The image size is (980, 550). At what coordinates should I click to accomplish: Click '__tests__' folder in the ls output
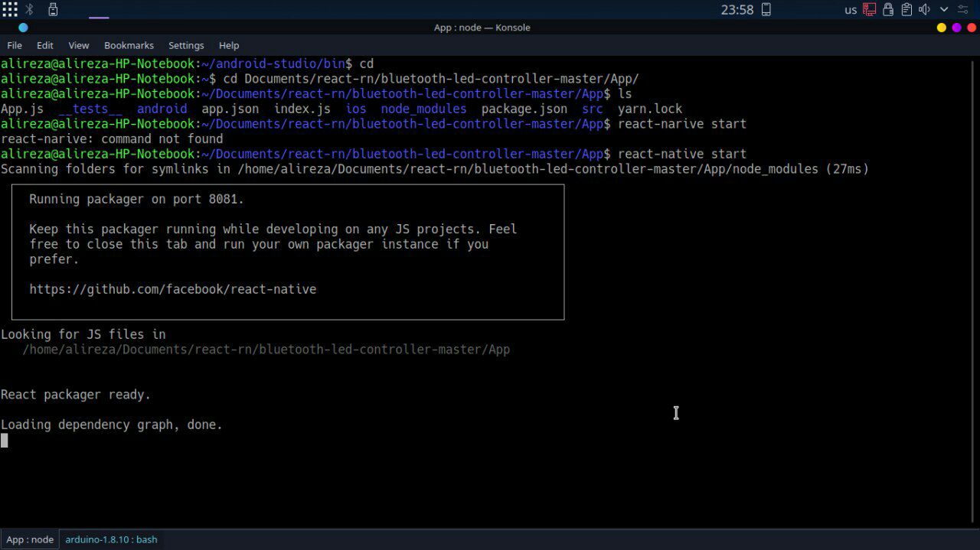click(x=90, y=109)
